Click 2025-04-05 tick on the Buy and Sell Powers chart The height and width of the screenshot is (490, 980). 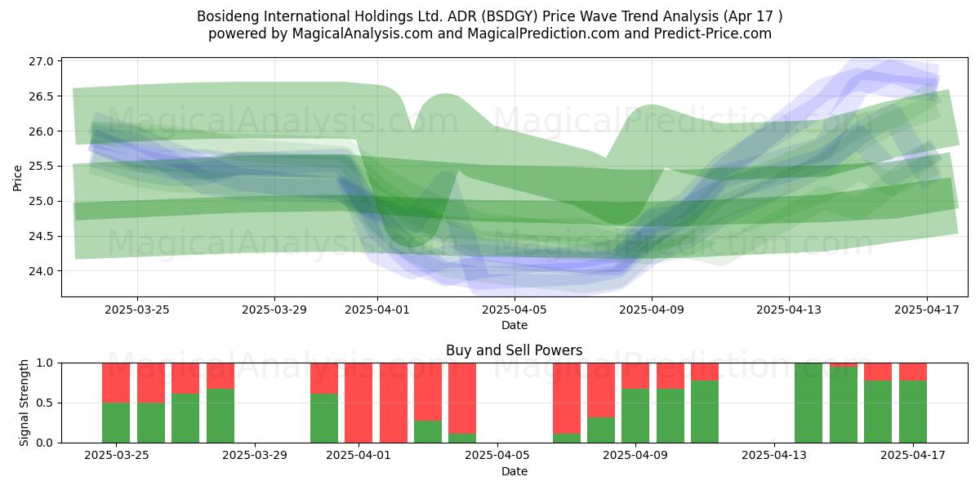497,456
